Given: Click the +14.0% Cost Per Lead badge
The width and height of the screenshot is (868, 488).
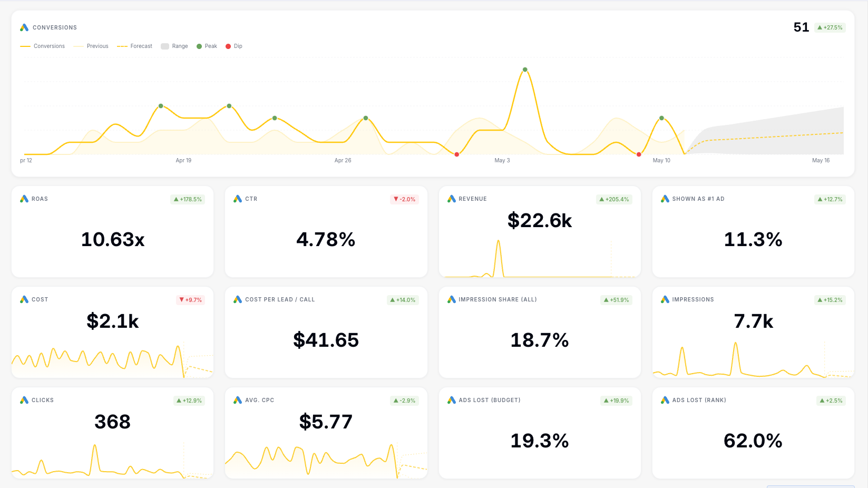Looking at the screenshot, I should coord(403,300).
